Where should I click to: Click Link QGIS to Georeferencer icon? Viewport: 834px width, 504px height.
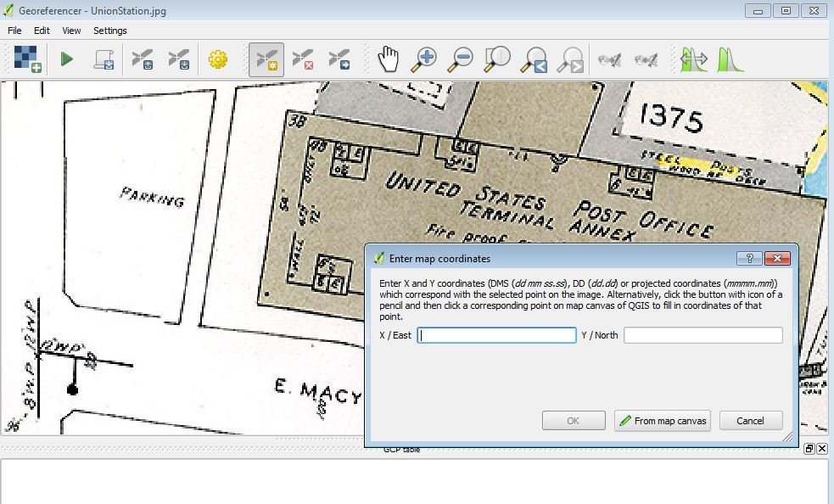point(646,59)
